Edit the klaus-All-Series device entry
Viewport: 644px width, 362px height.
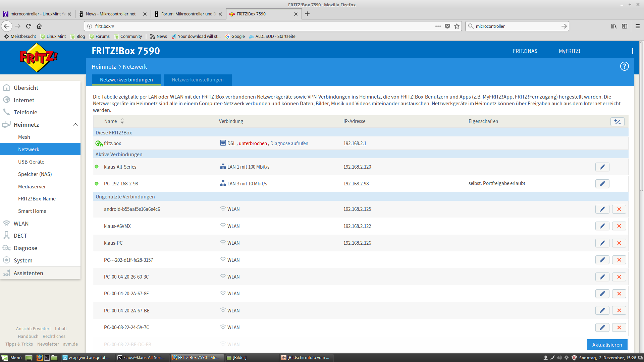pos(602,167)
